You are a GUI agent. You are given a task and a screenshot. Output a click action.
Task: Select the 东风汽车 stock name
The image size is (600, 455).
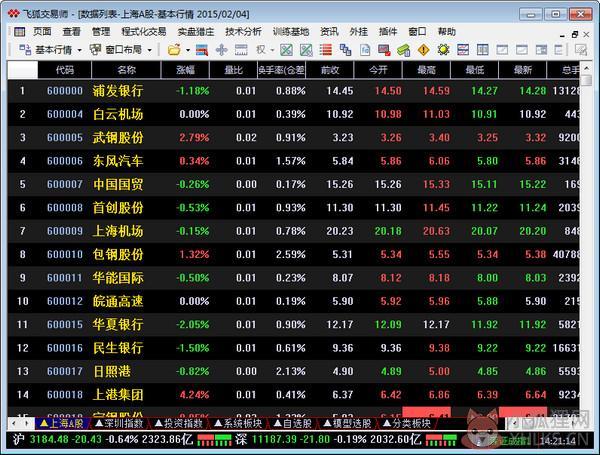[x=118, y=161]
